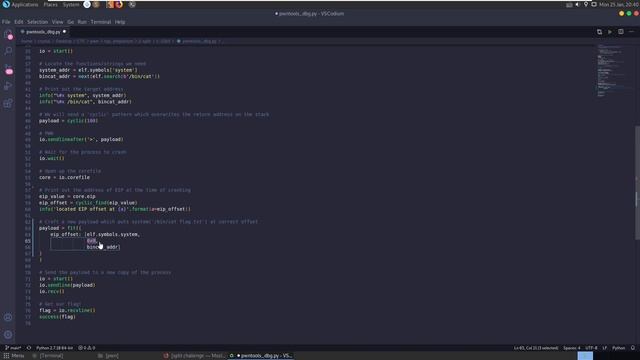
Task: Click pwntools_dbg.py in the breadcrumb path
Action: click(x=199, y=41)
